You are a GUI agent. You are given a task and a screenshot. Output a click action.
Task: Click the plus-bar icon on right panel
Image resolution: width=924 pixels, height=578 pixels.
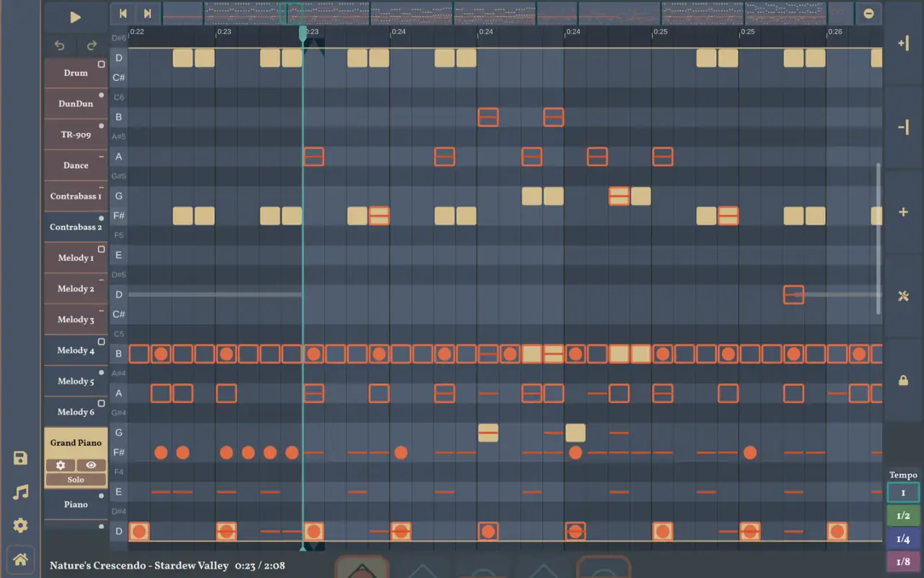click(903, 43)
